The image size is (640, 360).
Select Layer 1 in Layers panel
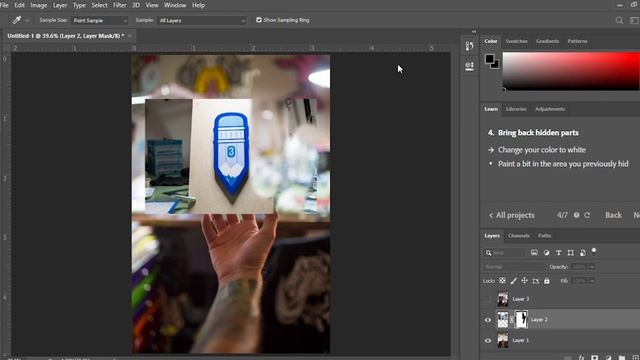coord(561,340)
